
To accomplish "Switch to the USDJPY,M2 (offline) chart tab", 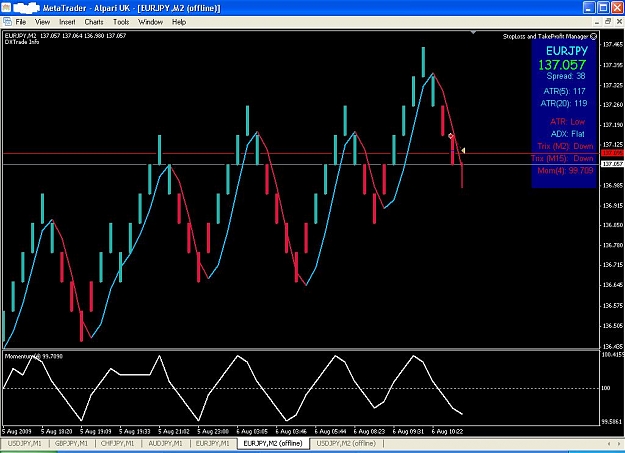I will [x=346, y=443].
